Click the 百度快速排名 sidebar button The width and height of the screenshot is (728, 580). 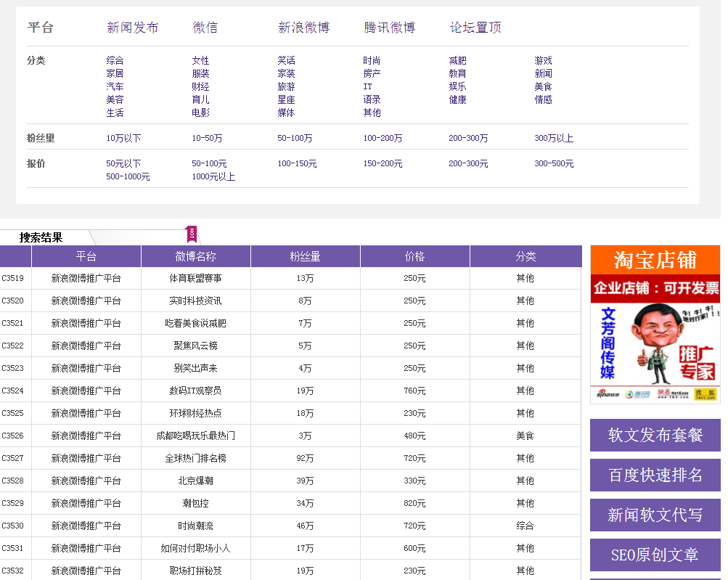pyautogui.click(x=655, y=475)
